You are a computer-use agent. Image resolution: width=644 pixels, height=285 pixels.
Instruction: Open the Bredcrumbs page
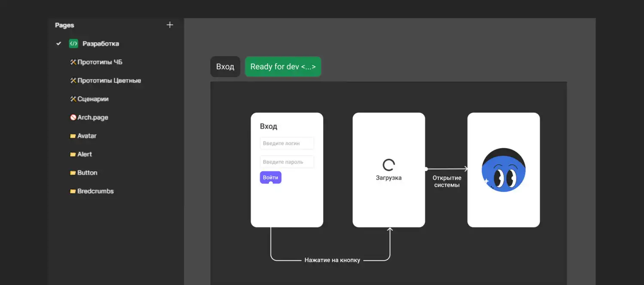(95, 191)
